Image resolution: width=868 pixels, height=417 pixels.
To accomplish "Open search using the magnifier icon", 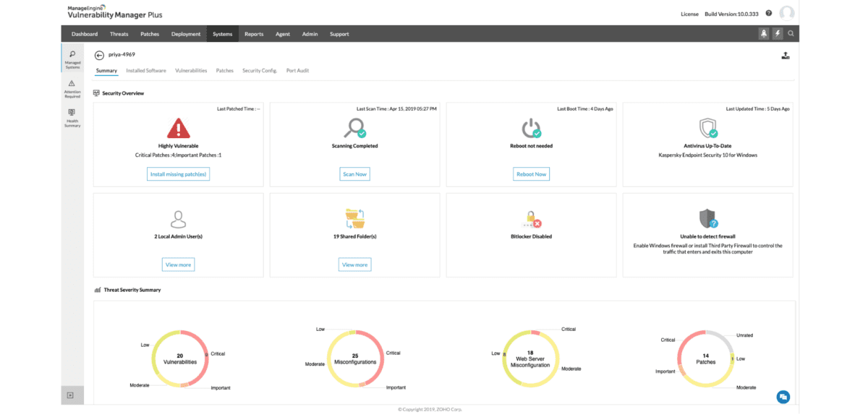I will pos(791,33).
